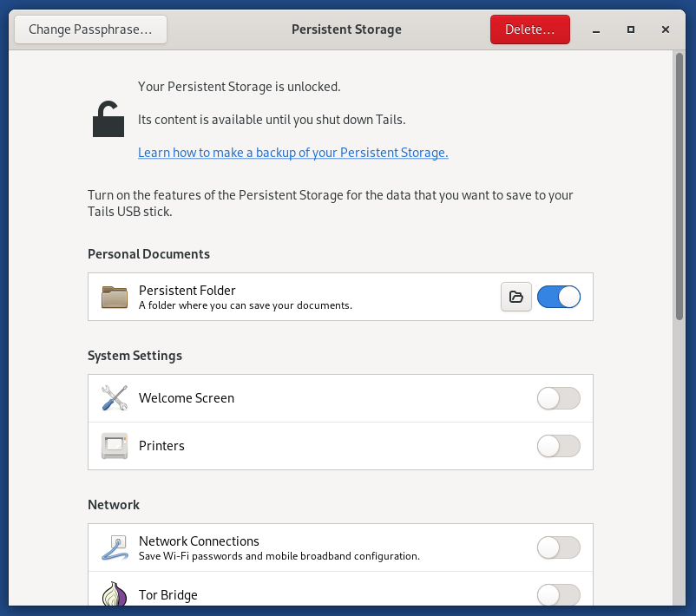
Task: Click the red Delete button
Action: coord(529,29)
